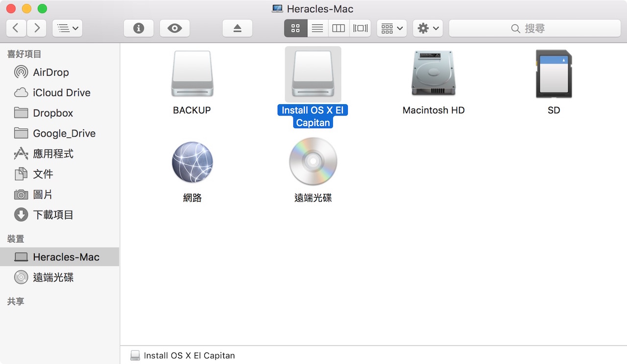Click the Eject toolbar button
This screenshot has width=627, height=364.
238,28
